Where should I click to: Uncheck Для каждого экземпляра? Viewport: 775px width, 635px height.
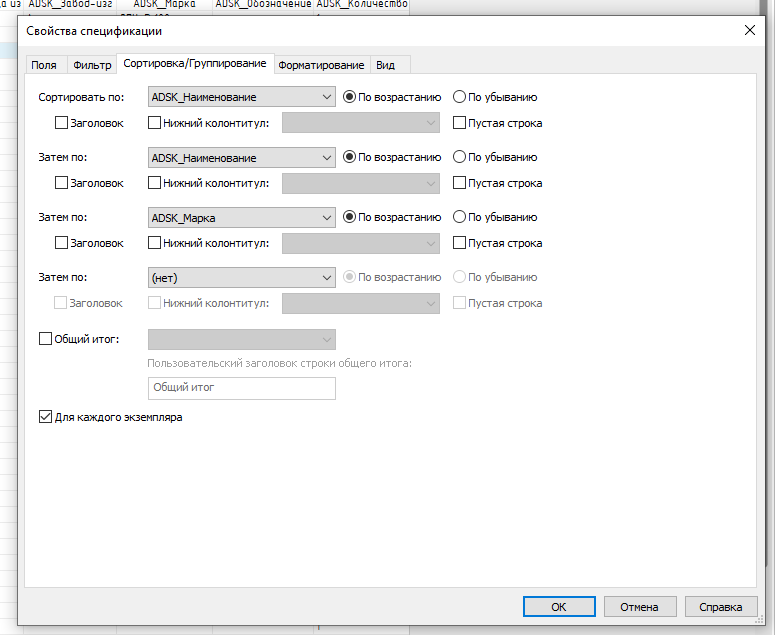tap(45, 417)
